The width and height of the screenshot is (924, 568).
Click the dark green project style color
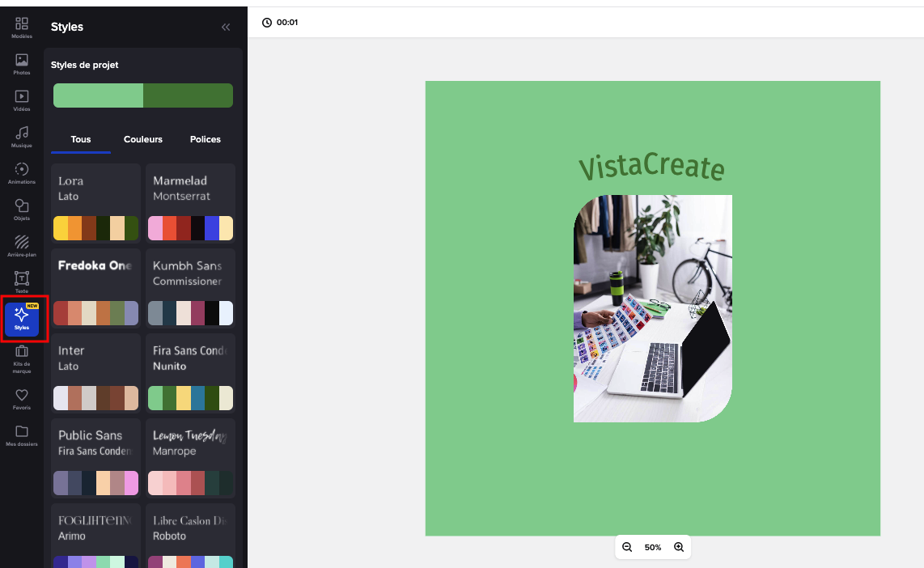[x=188, y=95]
